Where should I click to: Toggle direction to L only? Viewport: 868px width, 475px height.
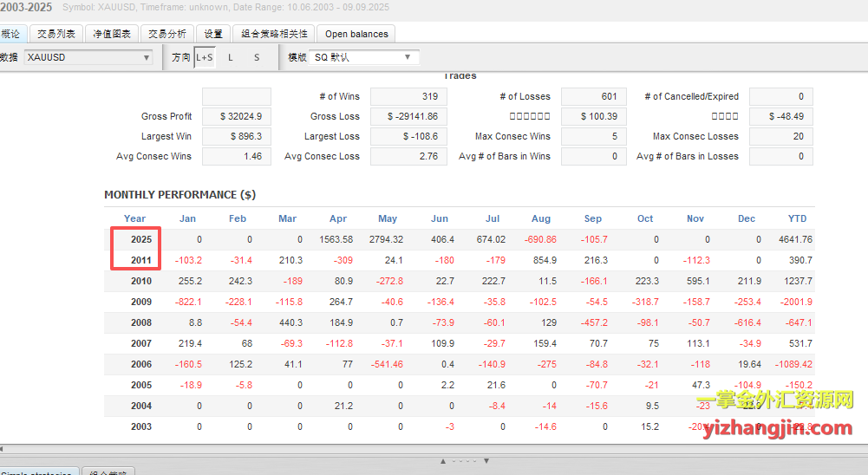[x=231, y=57]
